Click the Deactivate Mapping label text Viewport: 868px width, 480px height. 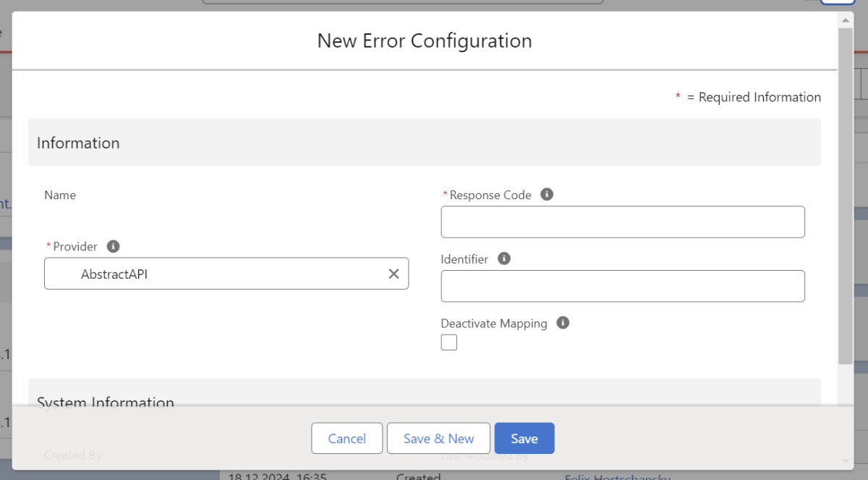pos(494,324)
